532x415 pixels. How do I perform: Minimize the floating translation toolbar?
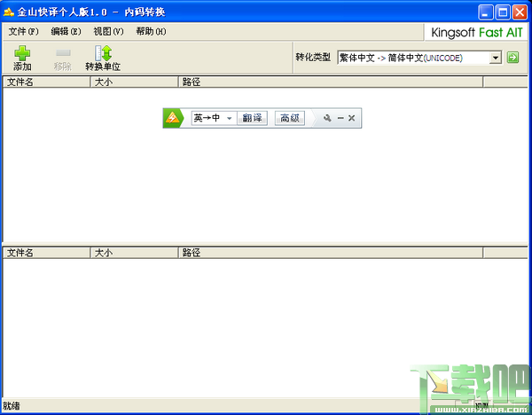coord(340,118)
